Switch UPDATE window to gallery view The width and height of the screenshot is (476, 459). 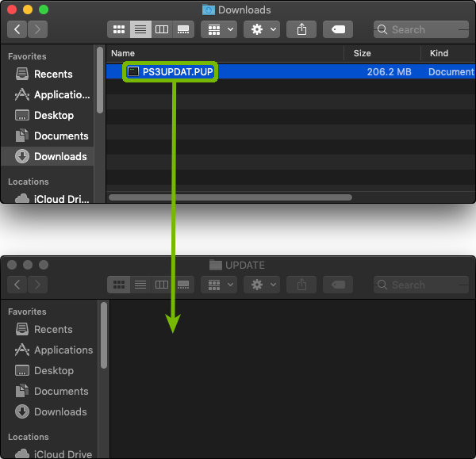[183, 285]
